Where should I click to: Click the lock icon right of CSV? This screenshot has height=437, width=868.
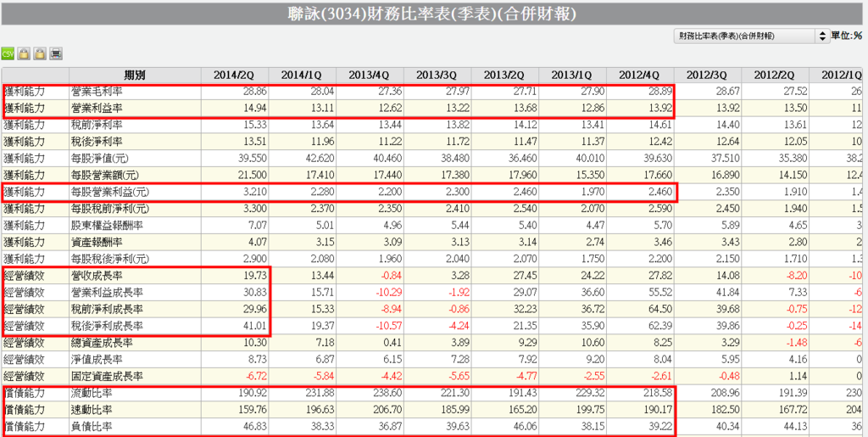click(24, 53)
